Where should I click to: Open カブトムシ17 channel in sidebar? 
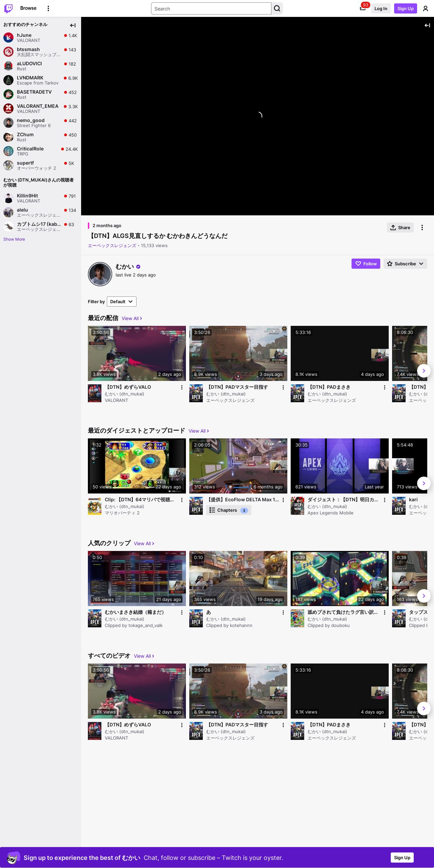[x=41, y=226]
